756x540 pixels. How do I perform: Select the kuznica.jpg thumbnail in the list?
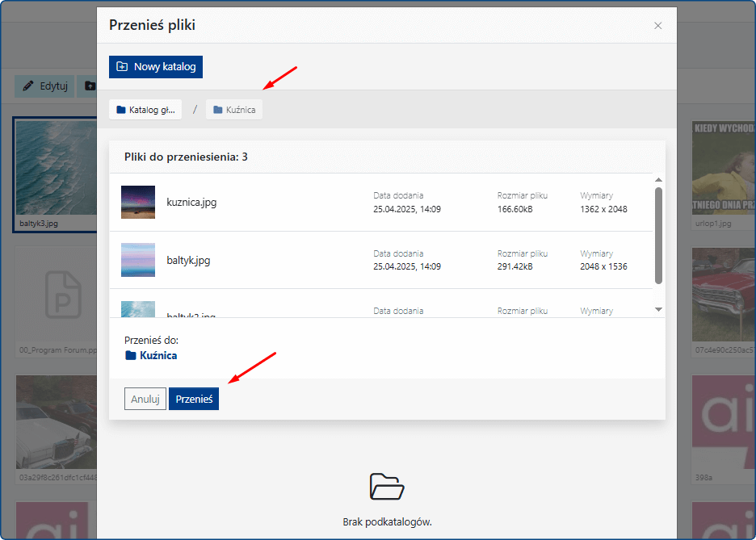137,203
